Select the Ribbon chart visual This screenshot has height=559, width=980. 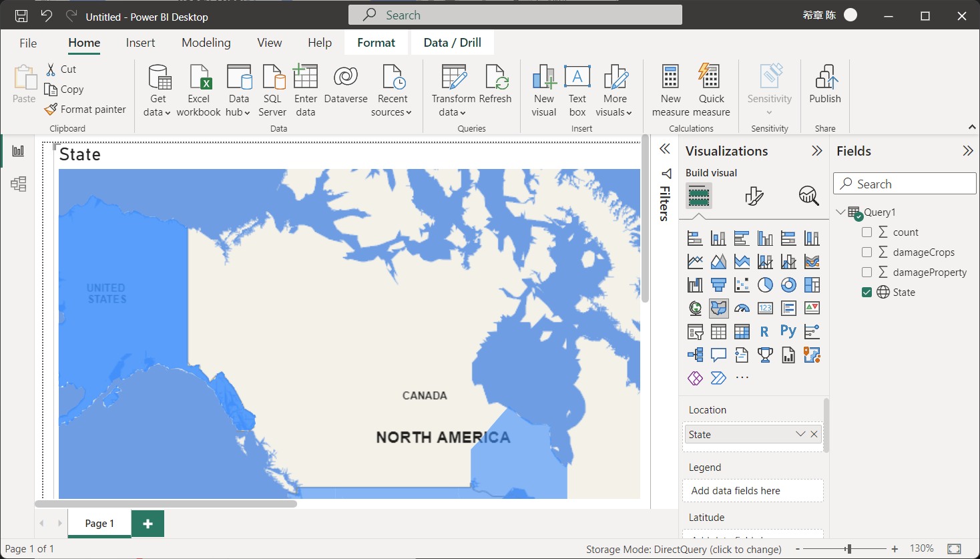pos(812,262)
